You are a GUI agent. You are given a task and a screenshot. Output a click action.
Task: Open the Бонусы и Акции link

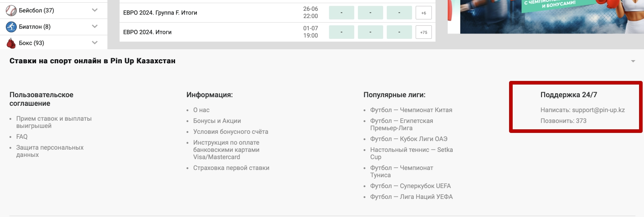click(217, 121)
